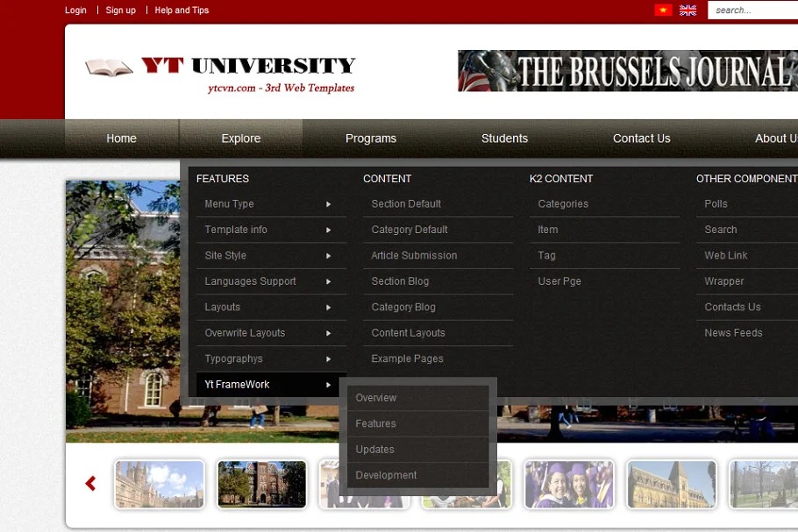Open Categories under K2 Content
798x532 pixels.
tap(563, 204)
